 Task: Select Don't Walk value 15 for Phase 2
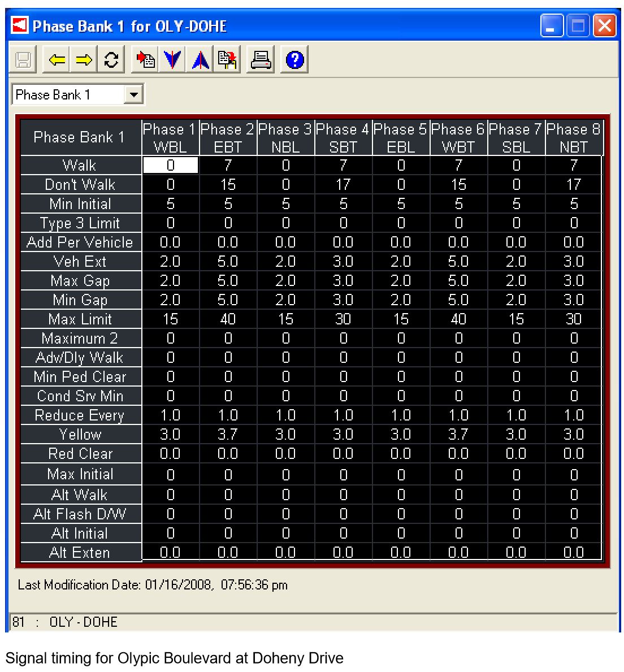coord(228,184)
